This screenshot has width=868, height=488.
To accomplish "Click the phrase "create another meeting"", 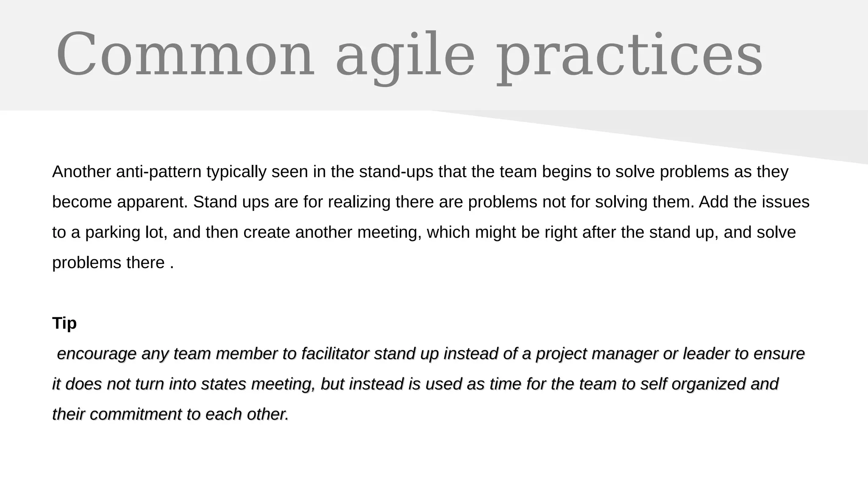I will [332, 233].
